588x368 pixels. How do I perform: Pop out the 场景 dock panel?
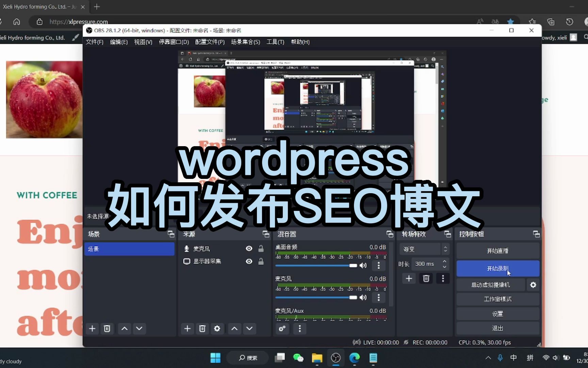coord(171,234)
